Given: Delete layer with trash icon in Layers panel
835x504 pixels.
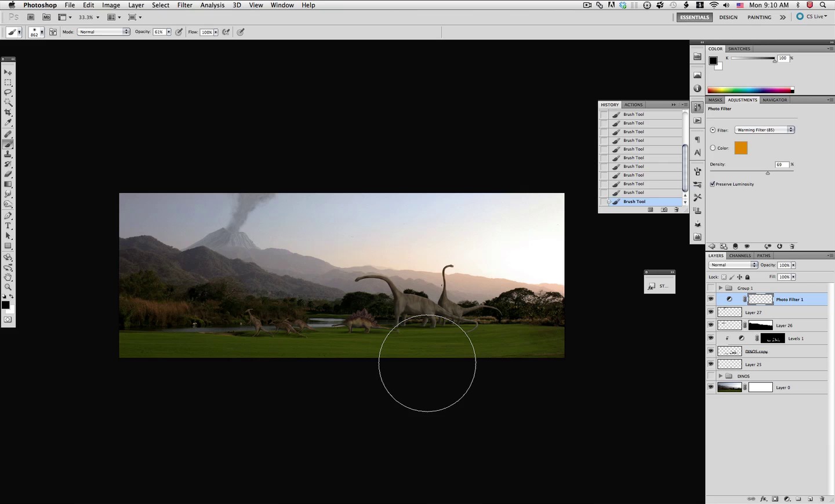Looking at the screenshot, I should tap(822, 499).
